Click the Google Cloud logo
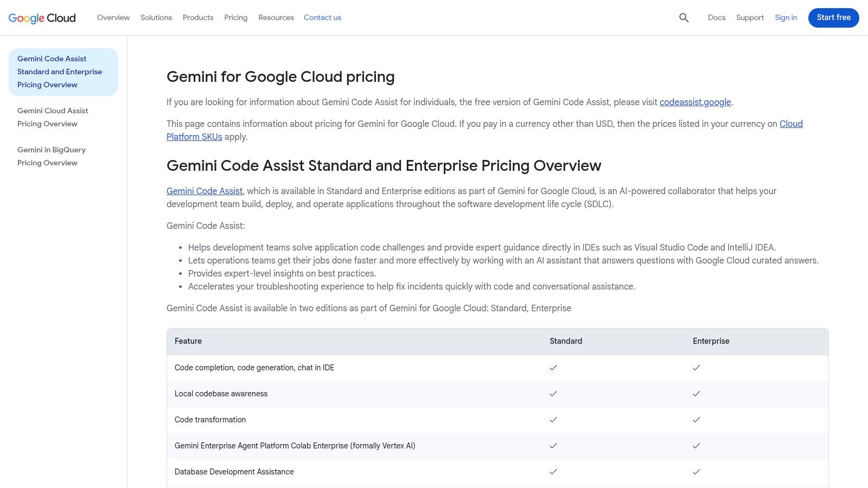 [42, 18]
